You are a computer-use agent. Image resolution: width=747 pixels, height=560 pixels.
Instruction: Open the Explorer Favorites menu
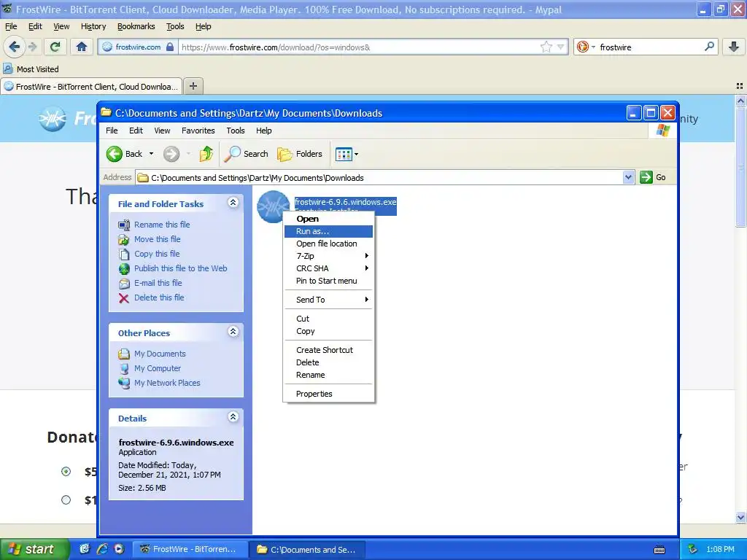[x=198, y=131]
